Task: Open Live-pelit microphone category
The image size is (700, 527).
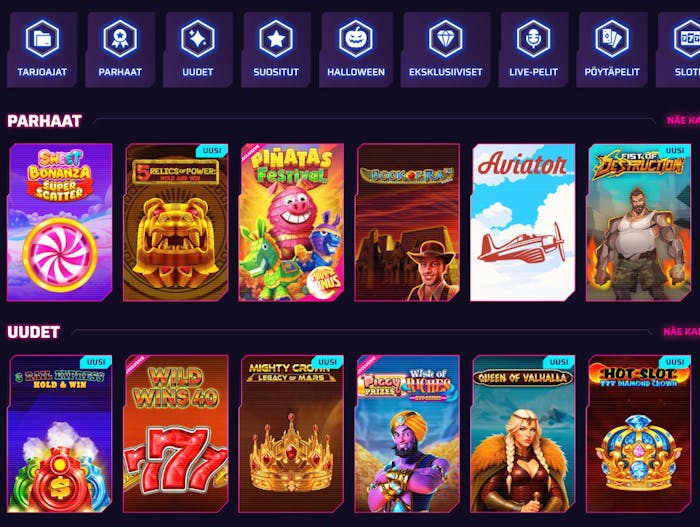Action: click(533, 50)
